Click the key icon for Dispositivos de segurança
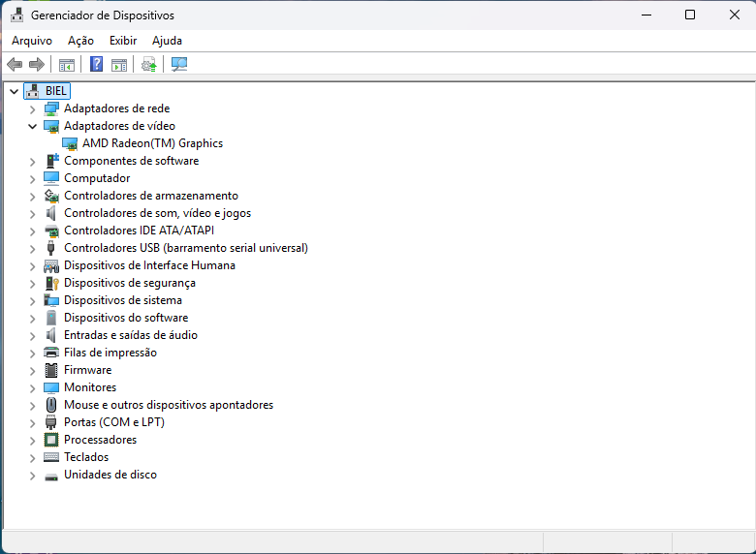This screenshot has width=756, height=554. (x=51, y=283)
